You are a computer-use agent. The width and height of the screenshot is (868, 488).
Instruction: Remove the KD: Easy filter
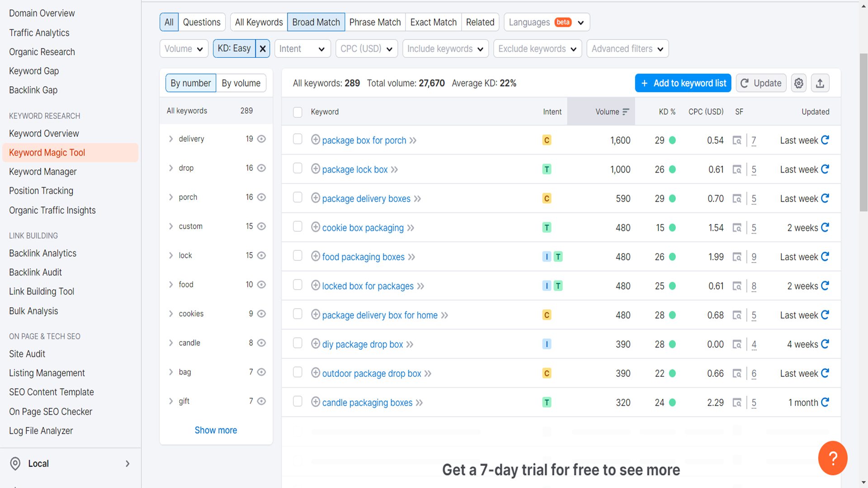(263, 49)
